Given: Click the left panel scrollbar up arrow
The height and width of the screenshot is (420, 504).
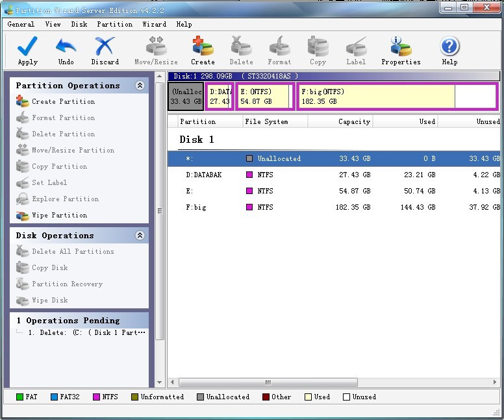Looking at the screenshot, I should [x=159, y=77].
